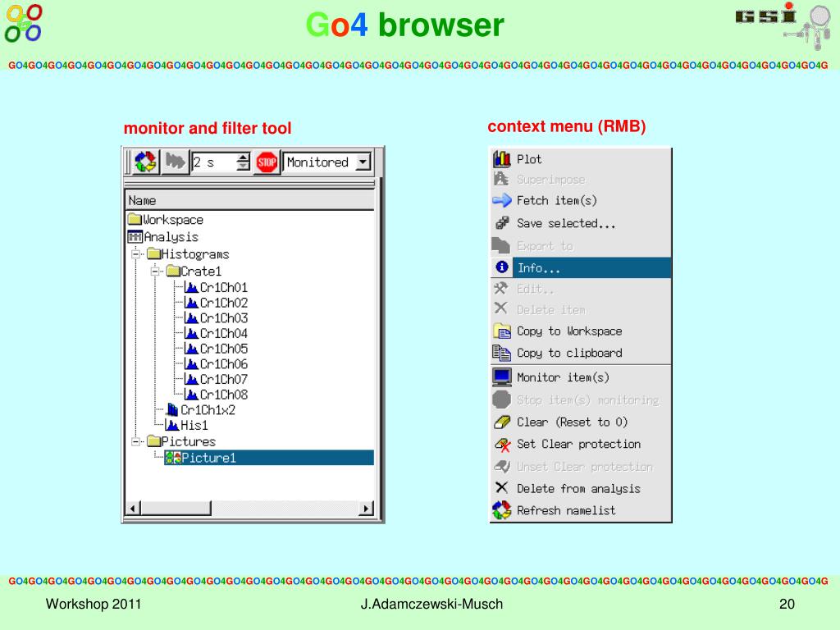Click the horizontal scrollbar left arrow

[x=133, y=508]
